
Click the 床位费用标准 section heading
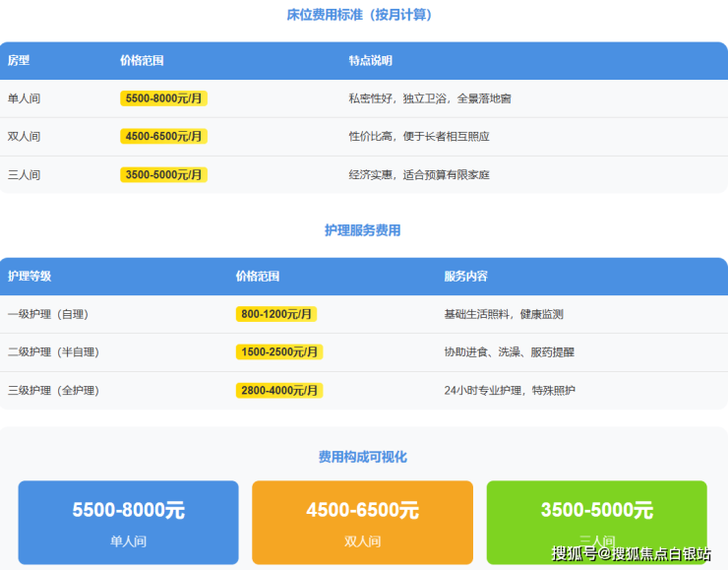pos(365,16)
